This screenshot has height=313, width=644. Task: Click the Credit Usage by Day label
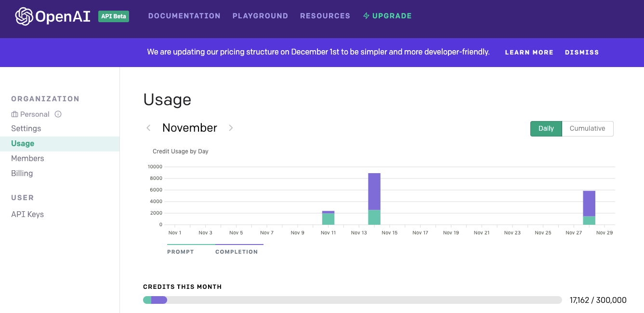(x=181, y=151)
